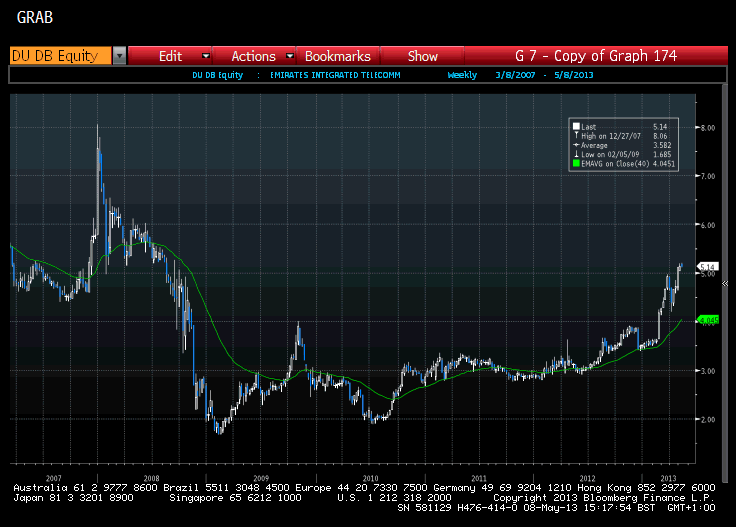The height and width of the screenshot is (527, 736).
Task: Click the green EMAVG legend swatch
Action: tap(576, 162)
